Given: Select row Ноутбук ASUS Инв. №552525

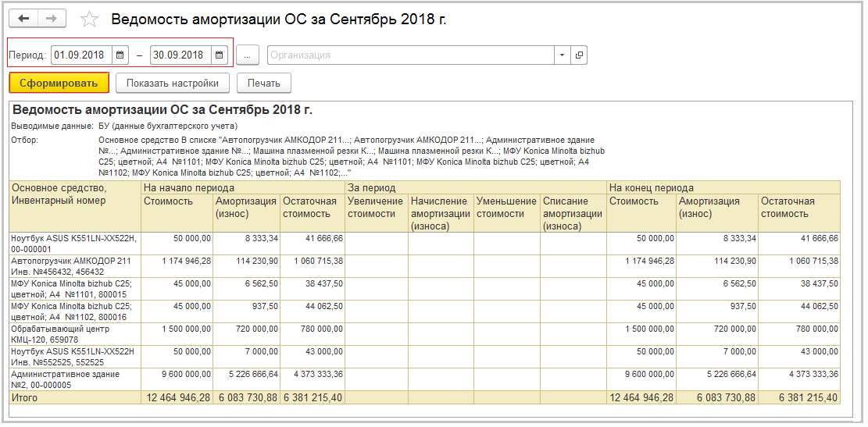Looking at the screenshot, I should point(424,357).
